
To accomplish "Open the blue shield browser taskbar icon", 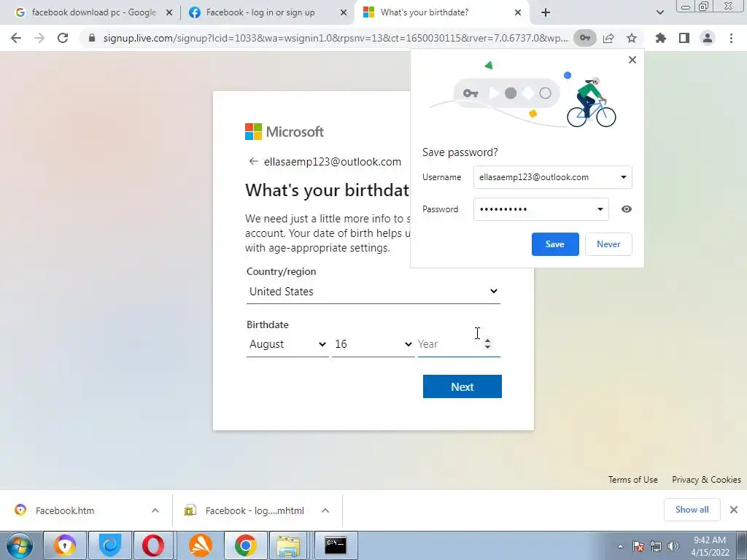I will (110, 545).
